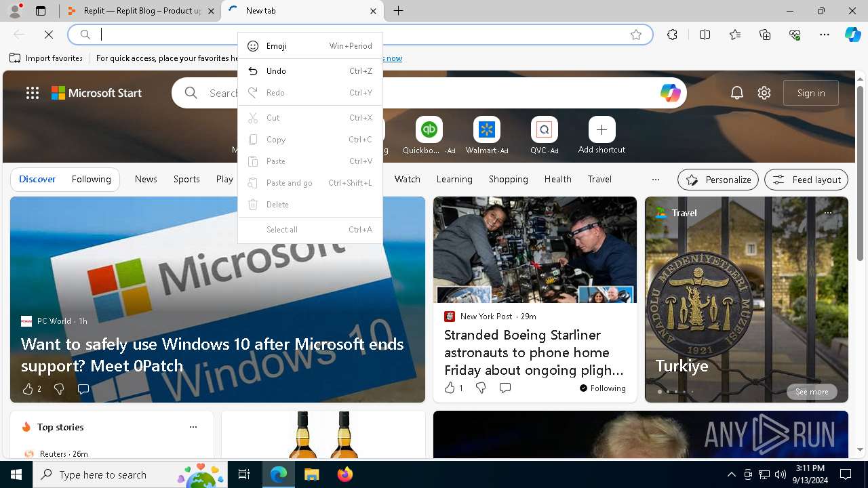Launch Firefox from the taskbar
Image resolution: width=868 pixels, height=488 pixels.
[x=344, y=474]
